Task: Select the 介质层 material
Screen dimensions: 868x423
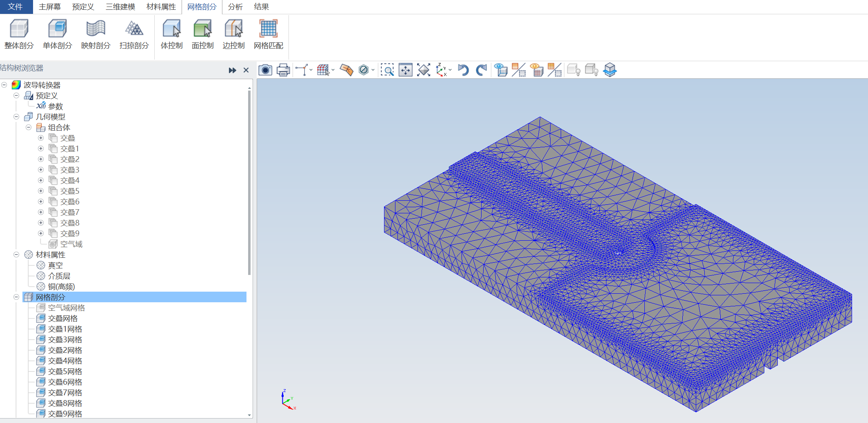Action: point(59,276)
